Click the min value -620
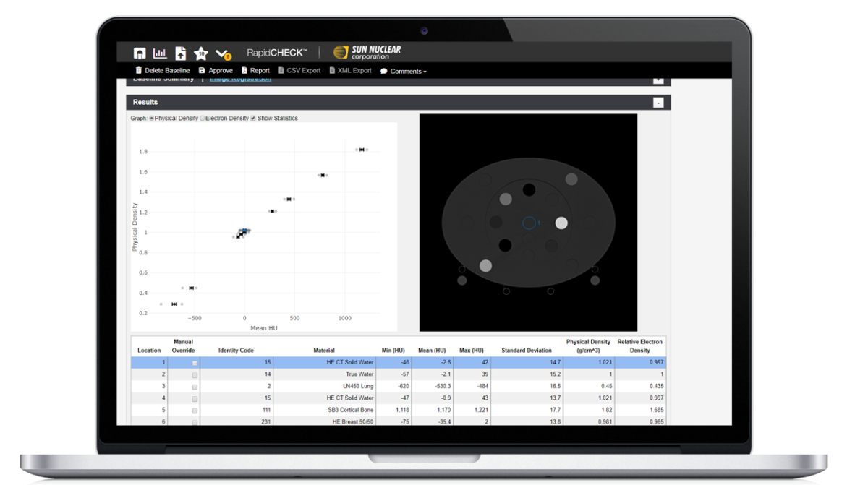The width and height of the screenshot is (868, 485). [404, 386]
